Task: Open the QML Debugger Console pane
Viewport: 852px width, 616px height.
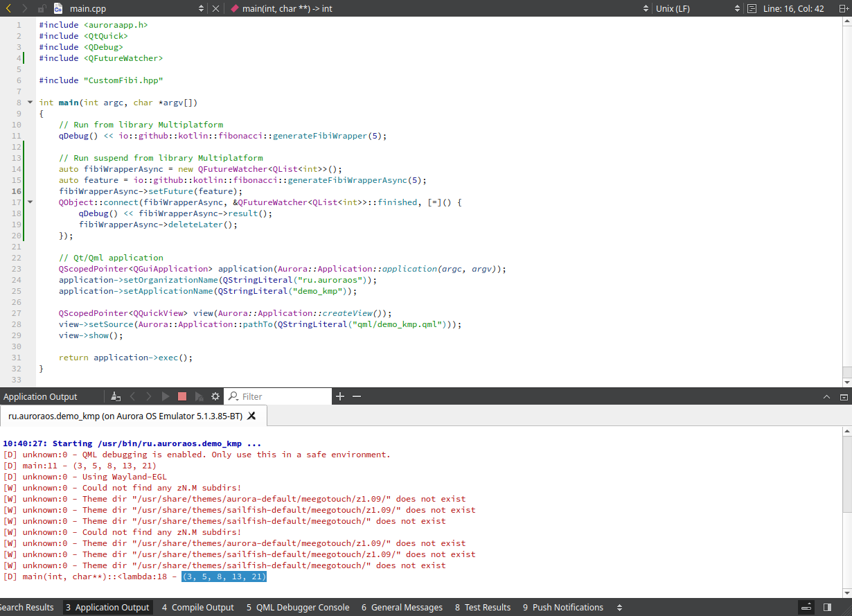Action: [298, 608]
